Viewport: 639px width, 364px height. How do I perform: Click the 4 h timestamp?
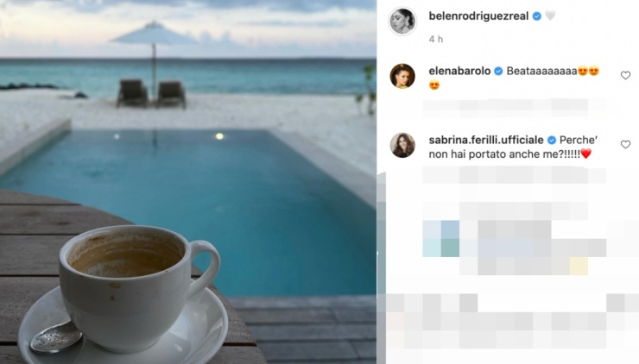(x=436, y=39)
